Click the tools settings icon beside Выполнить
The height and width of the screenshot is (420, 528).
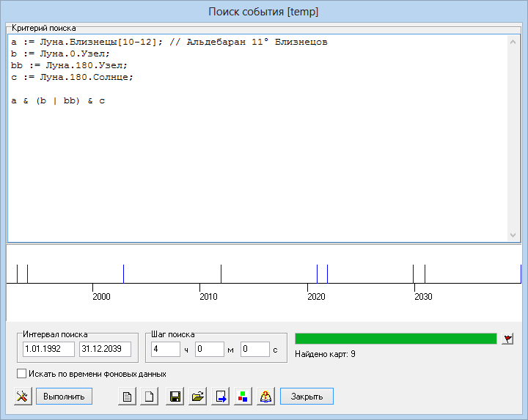click(x=23, y=397)
